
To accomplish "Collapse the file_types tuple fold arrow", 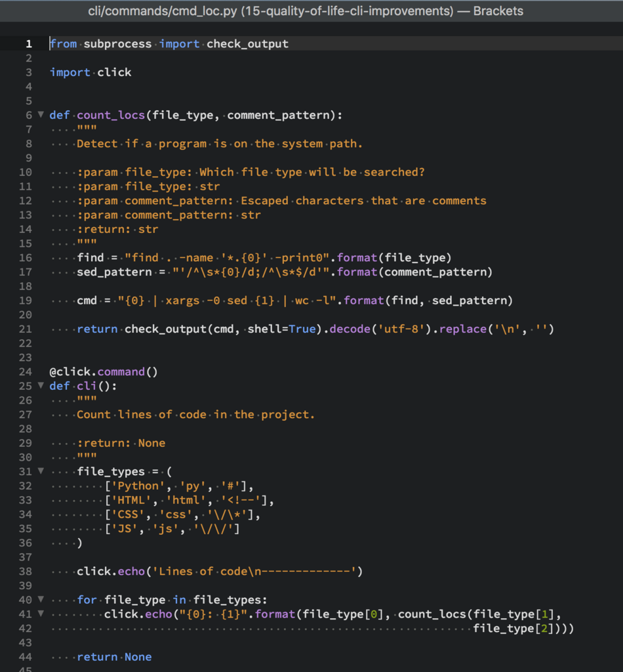I will (41, 471).
